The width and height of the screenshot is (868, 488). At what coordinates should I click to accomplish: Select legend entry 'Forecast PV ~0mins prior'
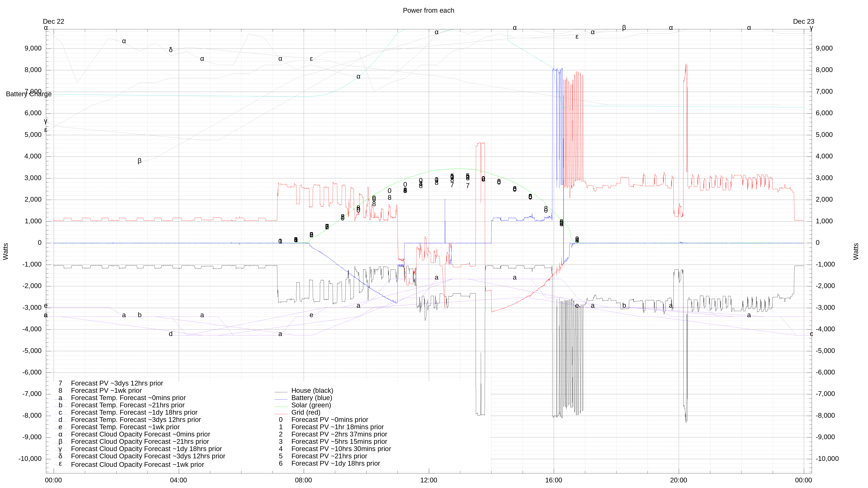coord(330,420)
